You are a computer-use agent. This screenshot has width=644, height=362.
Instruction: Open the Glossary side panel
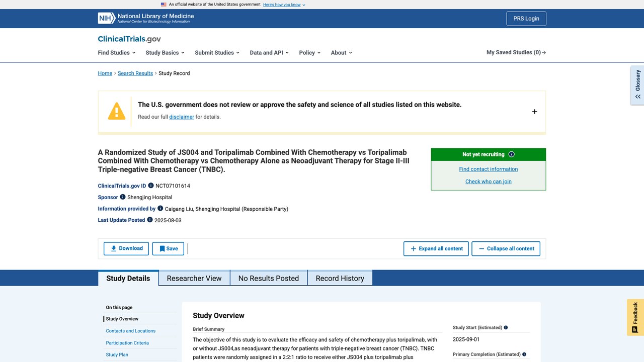pos(637,85)
